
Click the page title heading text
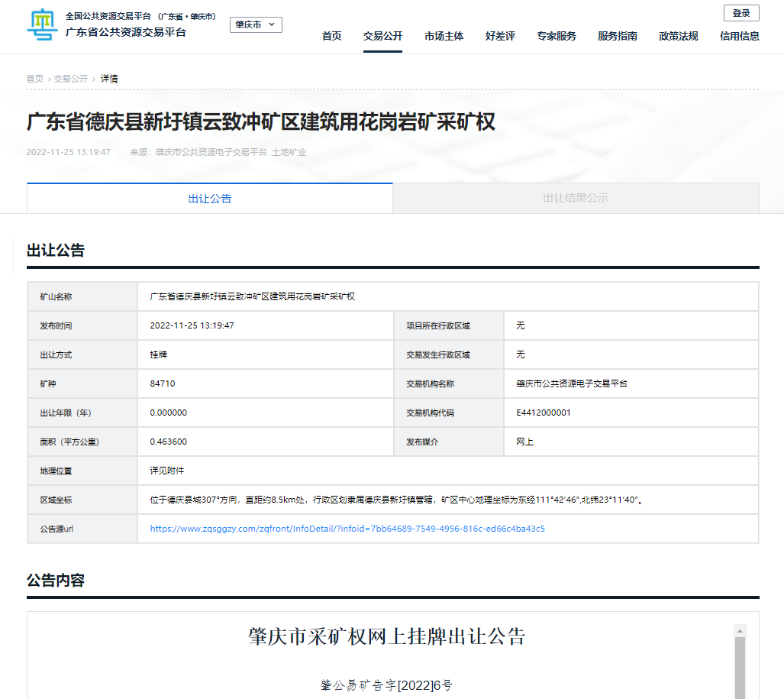[261, 122]
